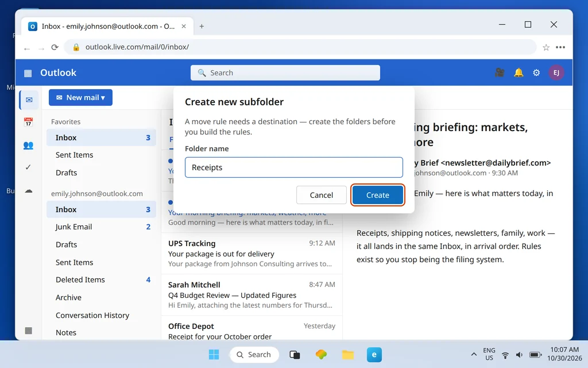
Task: Collapse the emily.johnson@outlook.com account header
Action: (96, 194)
